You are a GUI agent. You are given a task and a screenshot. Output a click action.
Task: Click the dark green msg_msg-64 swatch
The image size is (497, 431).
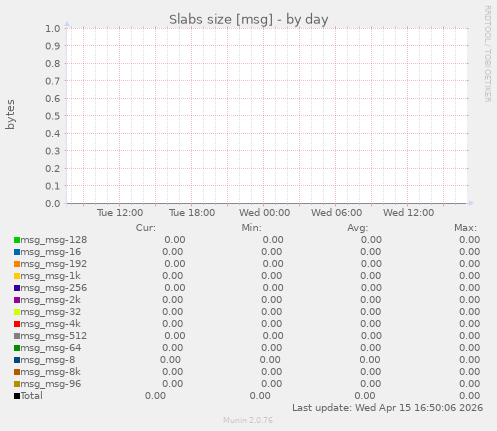coord(17,348)
